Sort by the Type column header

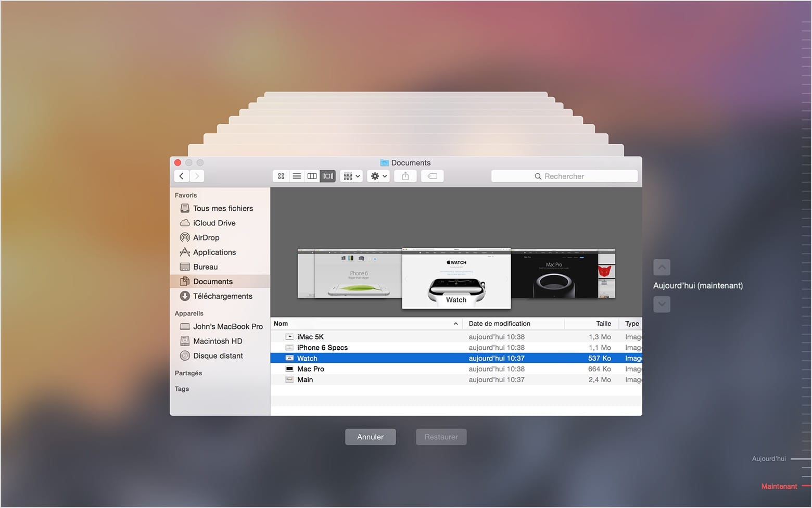pos(631,323)
